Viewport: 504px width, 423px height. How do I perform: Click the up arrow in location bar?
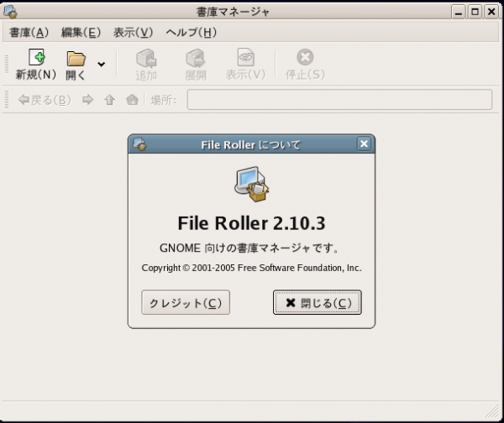109,100
